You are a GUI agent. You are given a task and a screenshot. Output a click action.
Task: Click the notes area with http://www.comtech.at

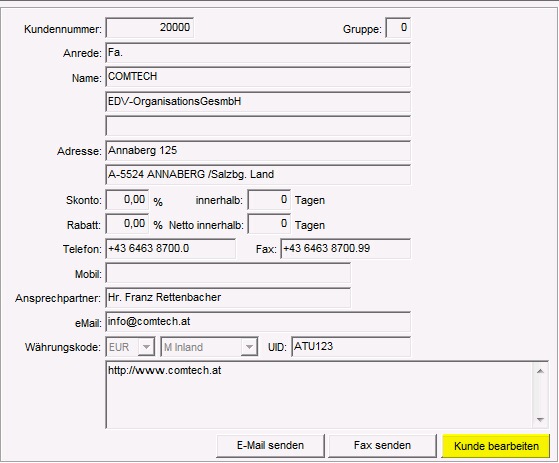tap(319, 395)
